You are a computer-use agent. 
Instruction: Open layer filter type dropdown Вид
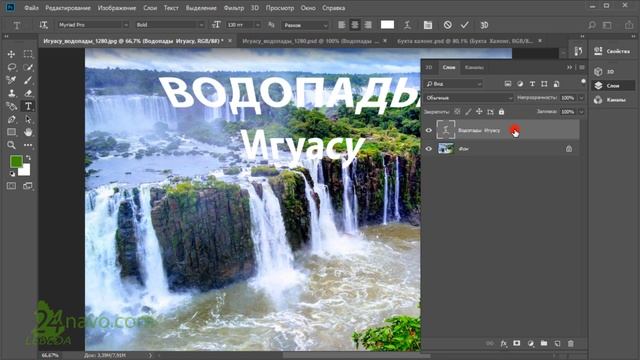(x=453, y=84)
